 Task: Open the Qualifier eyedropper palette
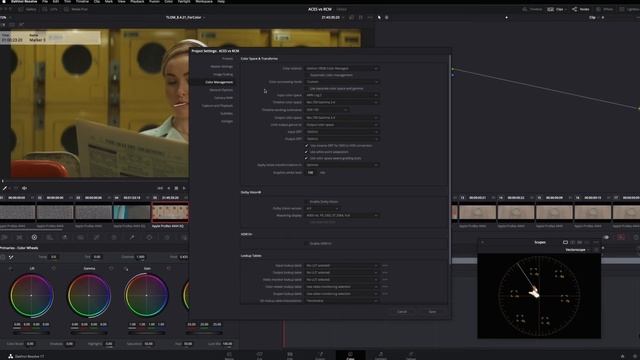(x=132, y=237)
